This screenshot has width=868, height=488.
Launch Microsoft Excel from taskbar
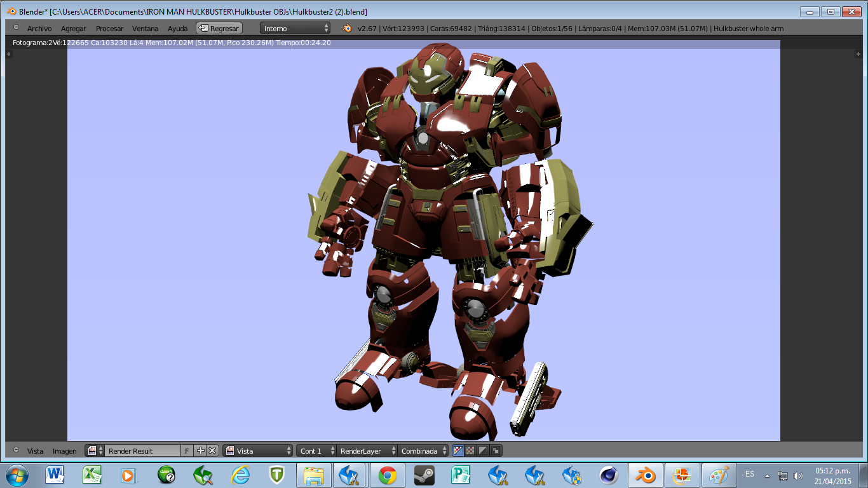coord(92,475)
